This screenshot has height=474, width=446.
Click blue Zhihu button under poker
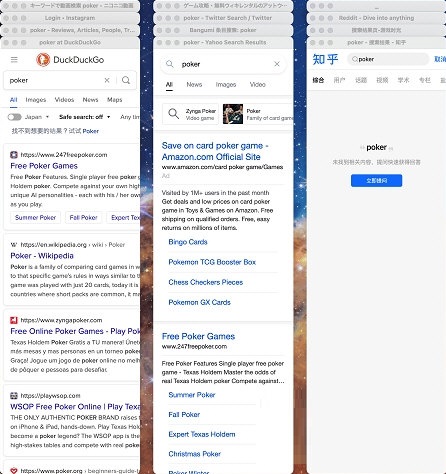tap(376, 180)
